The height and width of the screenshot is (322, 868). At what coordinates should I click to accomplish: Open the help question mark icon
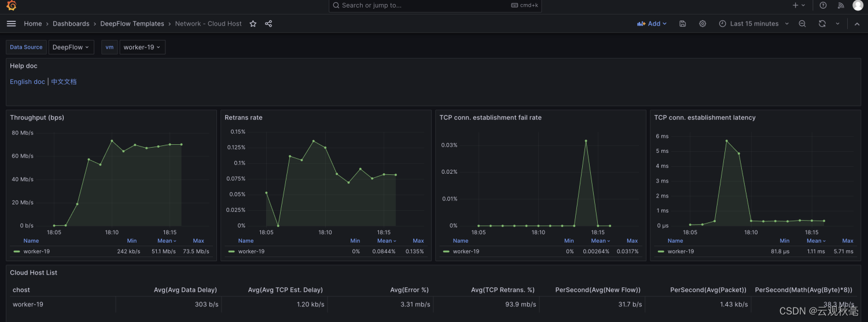823,5
